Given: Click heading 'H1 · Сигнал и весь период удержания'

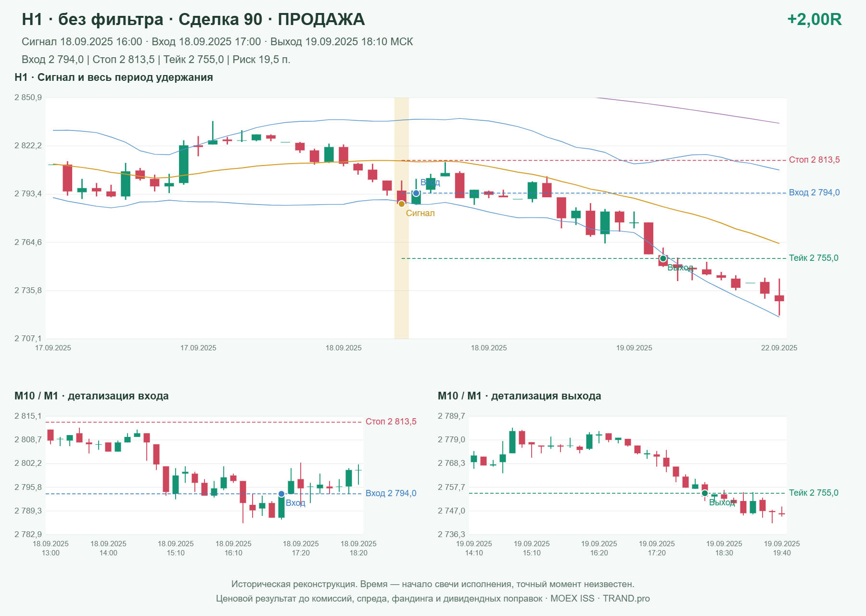Looking at the screenshot, I should 114,77.
